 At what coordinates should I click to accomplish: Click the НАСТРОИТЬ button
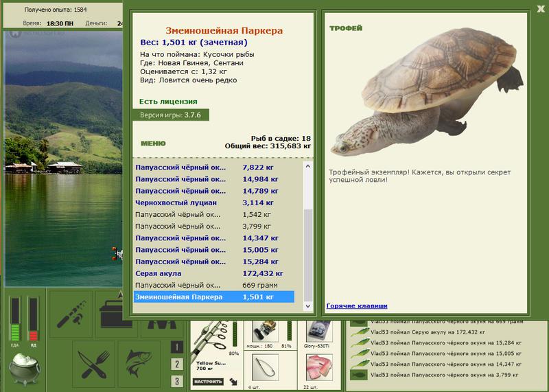(208, 382)
